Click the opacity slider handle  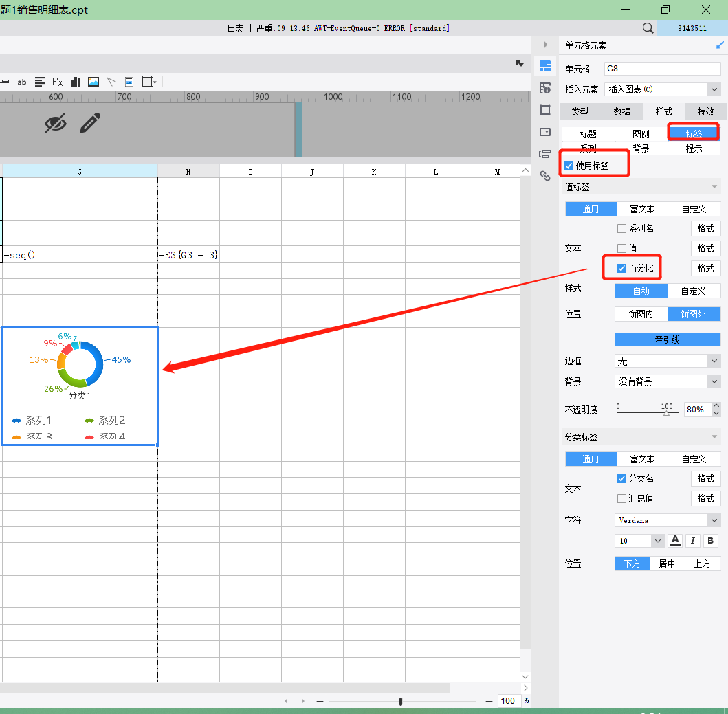coord(666,413)
